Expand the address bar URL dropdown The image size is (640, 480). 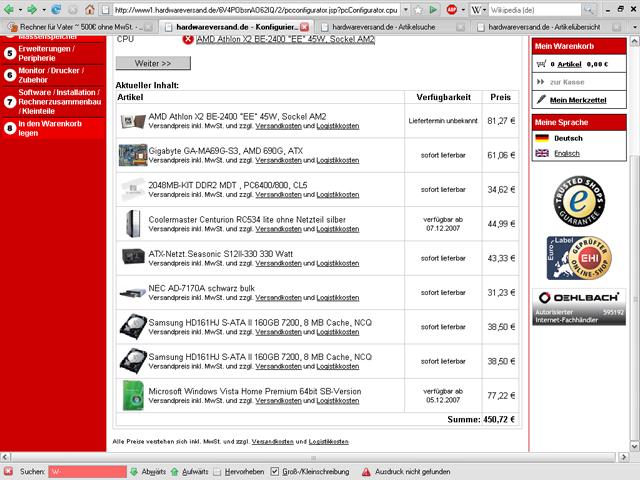[406, 9]
